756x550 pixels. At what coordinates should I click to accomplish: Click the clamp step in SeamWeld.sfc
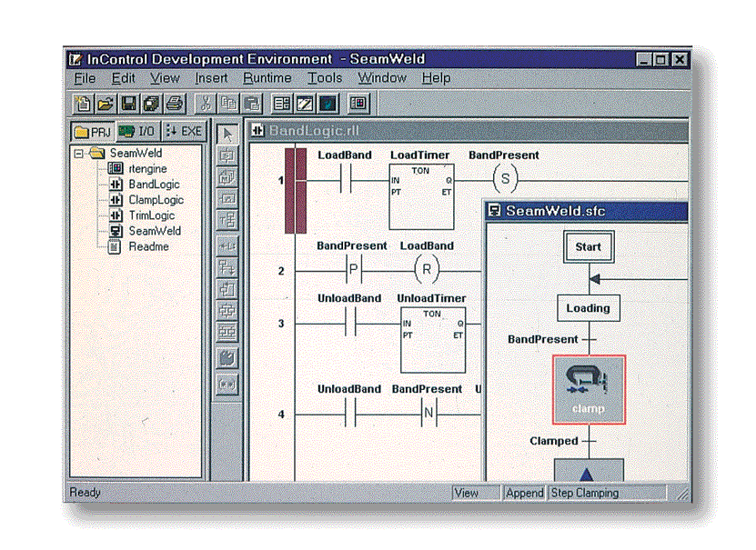(x=589, y=390)
